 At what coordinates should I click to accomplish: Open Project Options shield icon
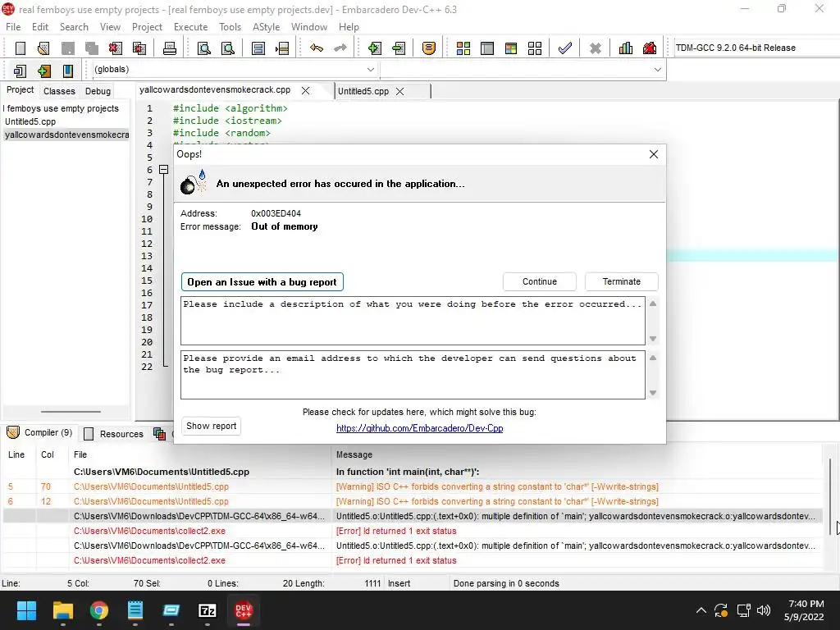[x=428, y=48]
